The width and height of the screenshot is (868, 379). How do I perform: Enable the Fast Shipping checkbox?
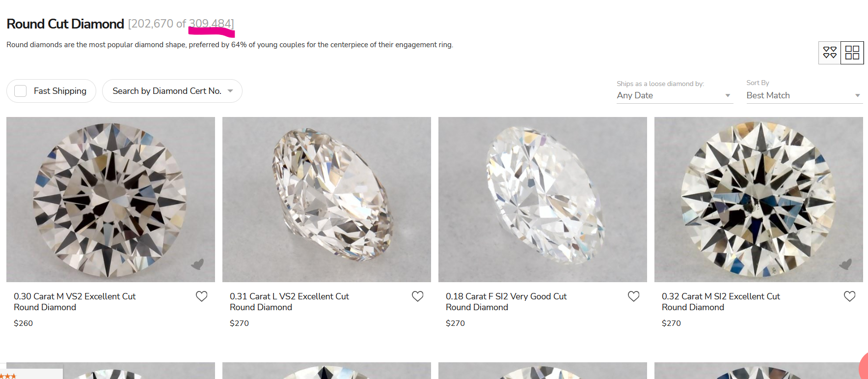point(21,91)
